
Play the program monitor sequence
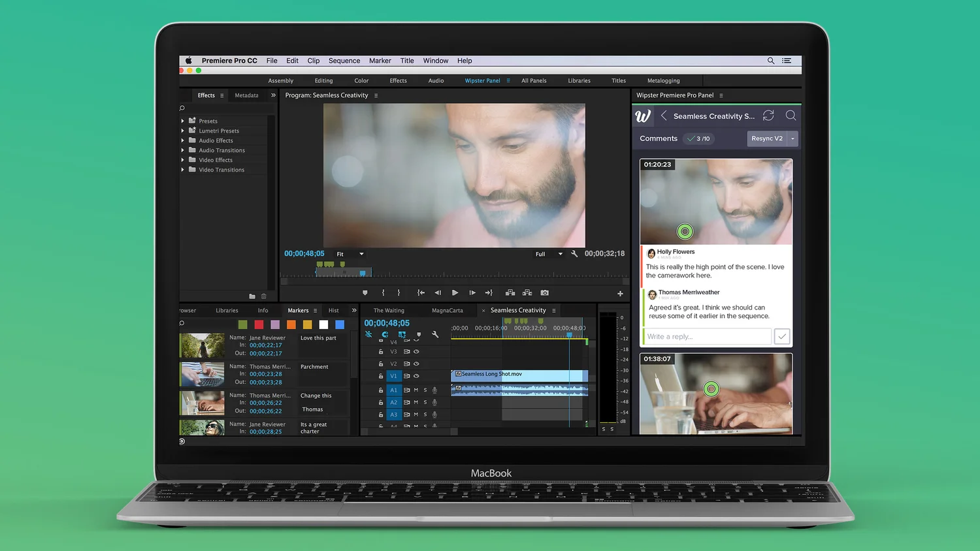[455, 293]
